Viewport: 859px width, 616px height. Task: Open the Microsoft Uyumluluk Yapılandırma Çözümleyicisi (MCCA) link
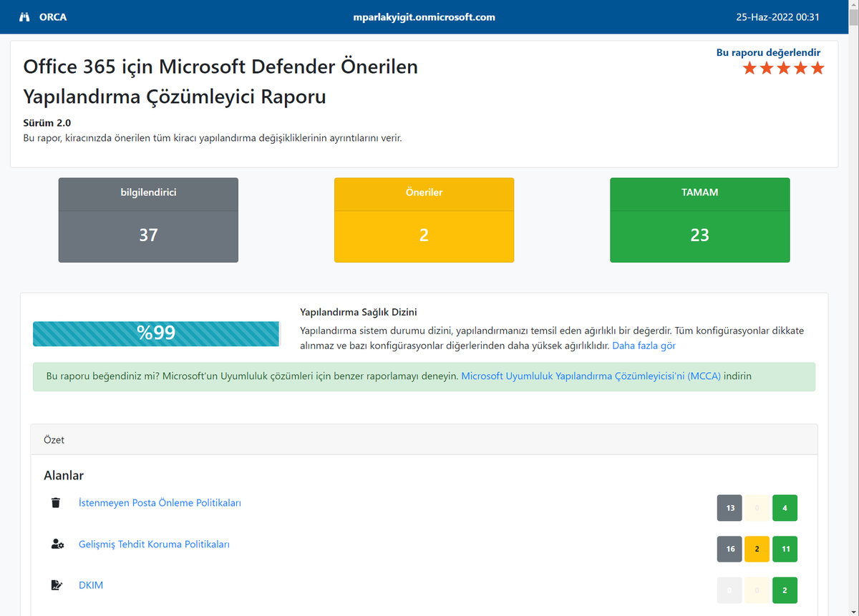(591, 376)
